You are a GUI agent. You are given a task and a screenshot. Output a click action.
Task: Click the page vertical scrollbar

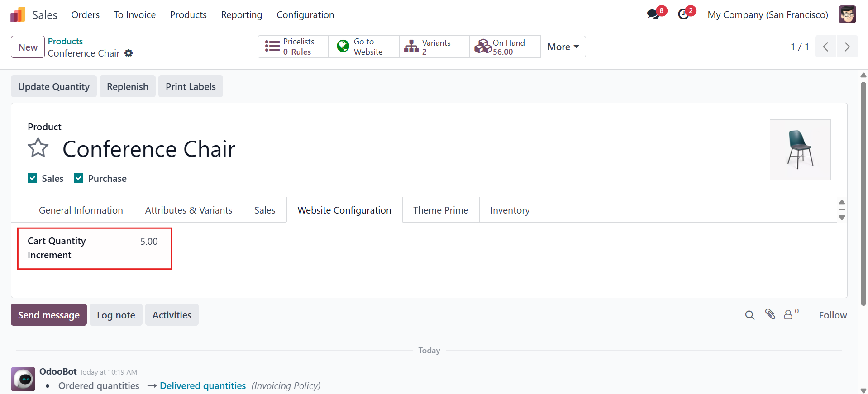[863, 194]
